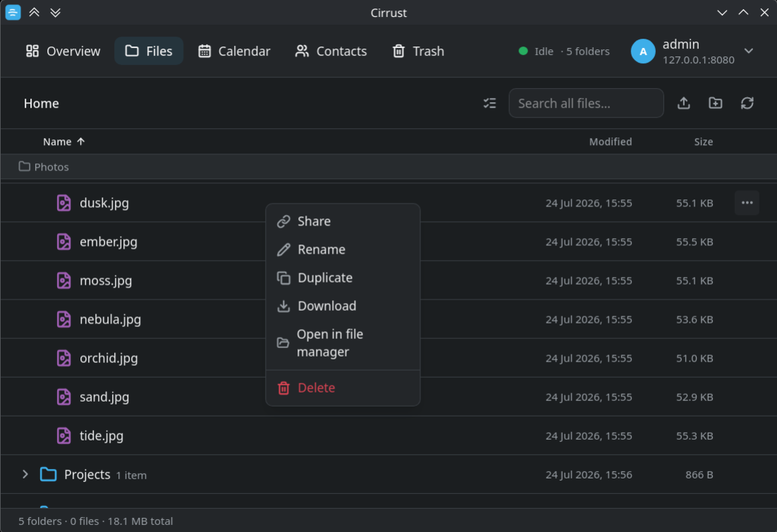Viewport: 777px width, 532px height.
Task: Select the dusk.jpg file name
Action: (104, 203)
